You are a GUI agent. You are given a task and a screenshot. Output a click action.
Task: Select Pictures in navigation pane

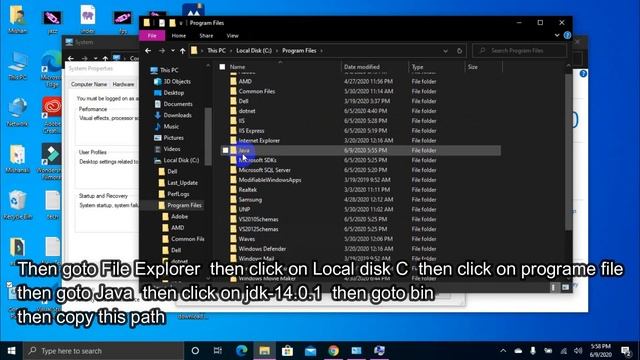click(x=173, y=138)
